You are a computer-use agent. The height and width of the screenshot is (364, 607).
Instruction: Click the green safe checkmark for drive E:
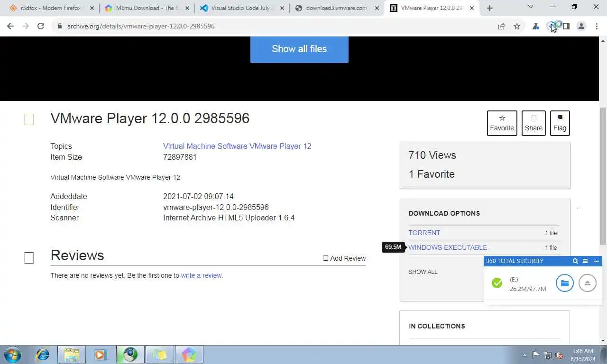pyautogui.click(x=497, y=283)
